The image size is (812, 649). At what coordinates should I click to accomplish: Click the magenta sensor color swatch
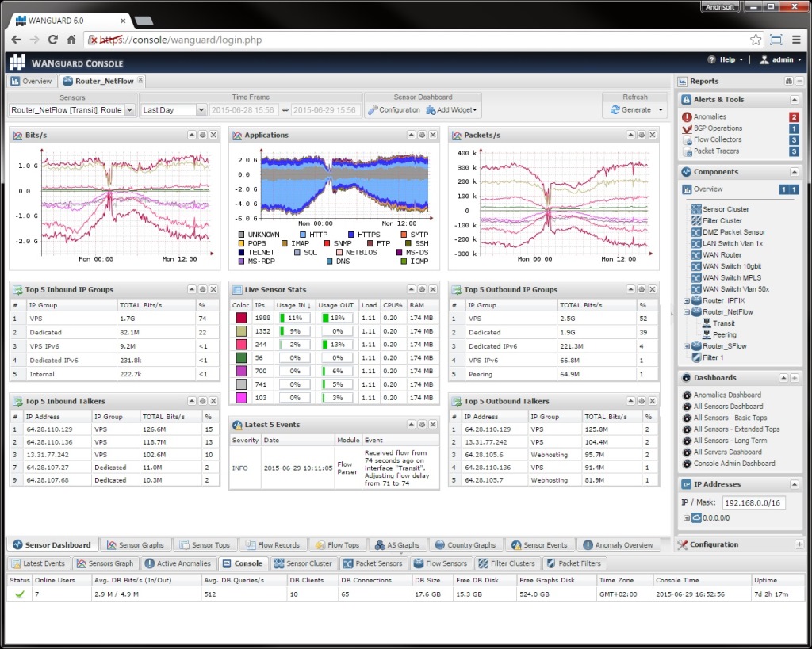pyautogui.click(x=241, y=398)
